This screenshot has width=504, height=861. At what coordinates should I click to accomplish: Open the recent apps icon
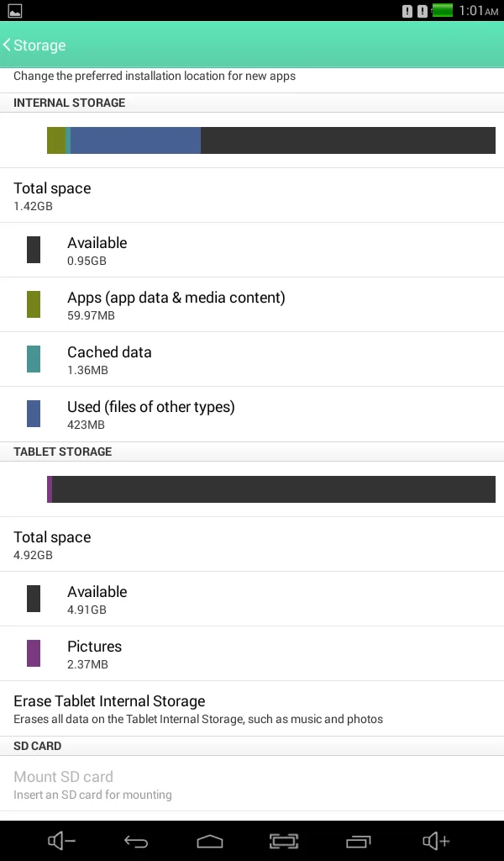(358, 841)
